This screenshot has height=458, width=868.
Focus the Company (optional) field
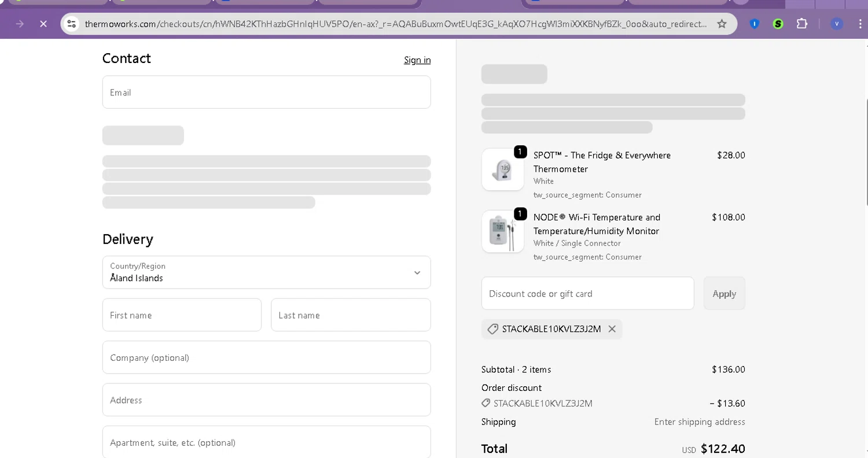pos(266,357)
